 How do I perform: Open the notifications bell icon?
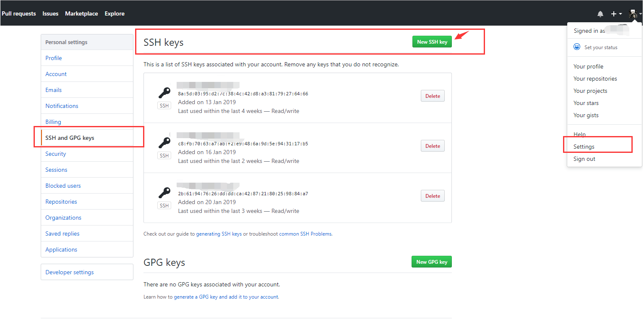coord(600,14)
